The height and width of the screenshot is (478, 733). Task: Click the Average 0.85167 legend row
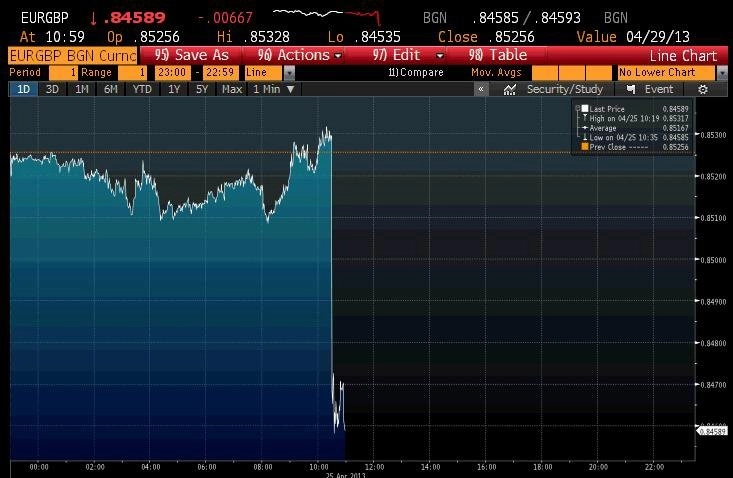635,128
